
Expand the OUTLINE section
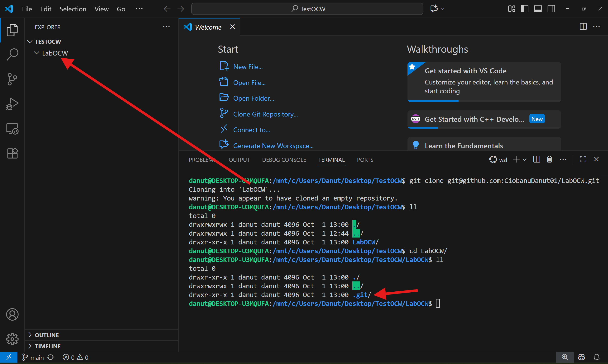click(x=47, y=335)
